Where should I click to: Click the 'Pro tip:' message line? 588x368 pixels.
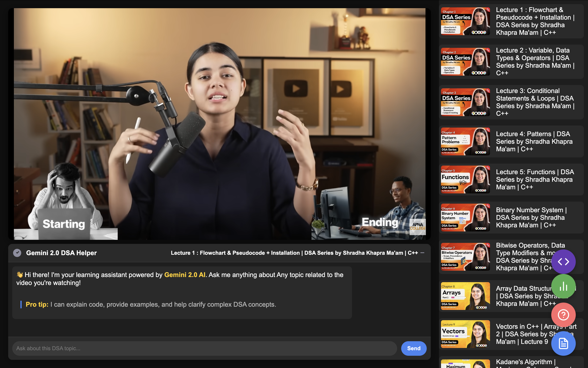coord(151,304)
